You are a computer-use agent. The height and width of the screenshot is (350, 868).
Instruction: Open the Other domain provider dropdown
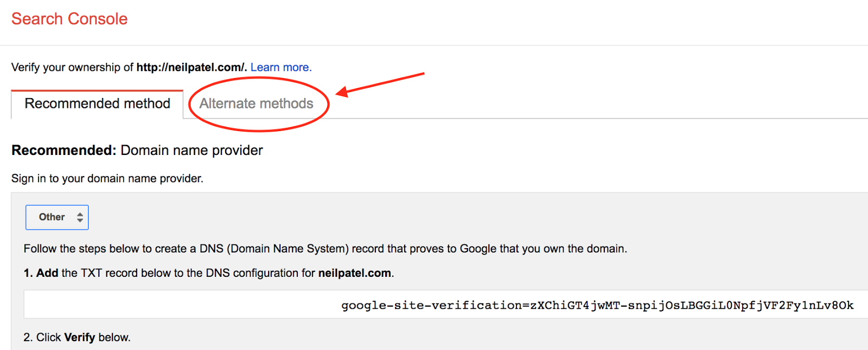[x=57, y=217]
